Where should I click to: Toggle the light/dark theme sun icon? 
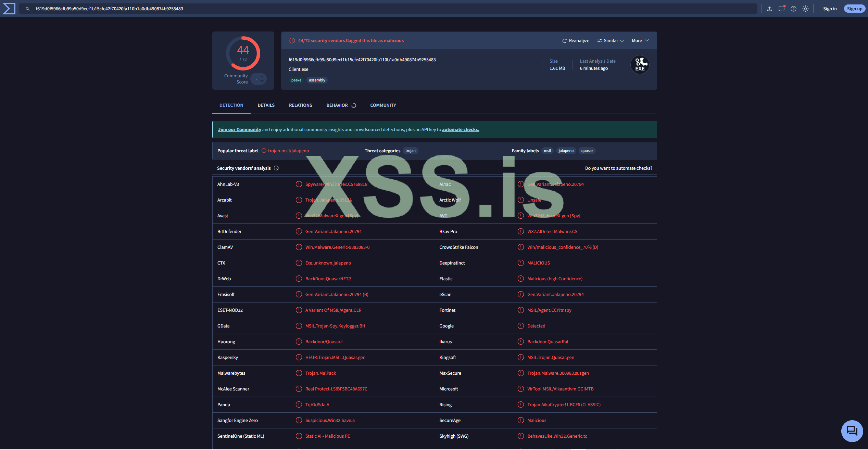805,9
